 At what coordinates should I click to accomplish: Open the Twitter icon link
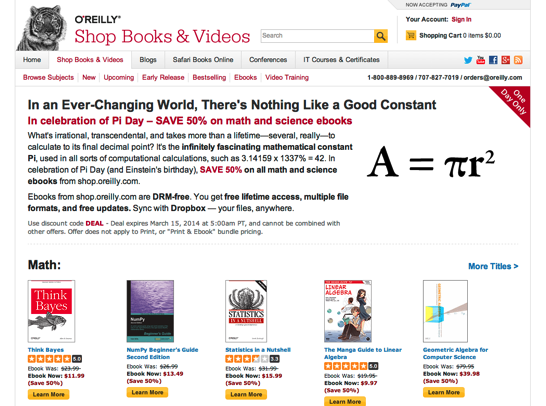click(468, 60)
